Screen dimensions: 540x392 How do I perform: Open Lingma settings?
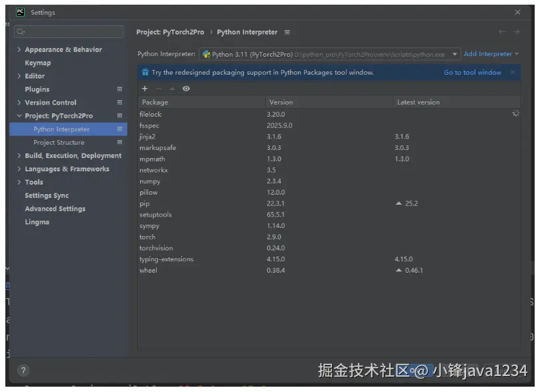[x=37, y=222]
